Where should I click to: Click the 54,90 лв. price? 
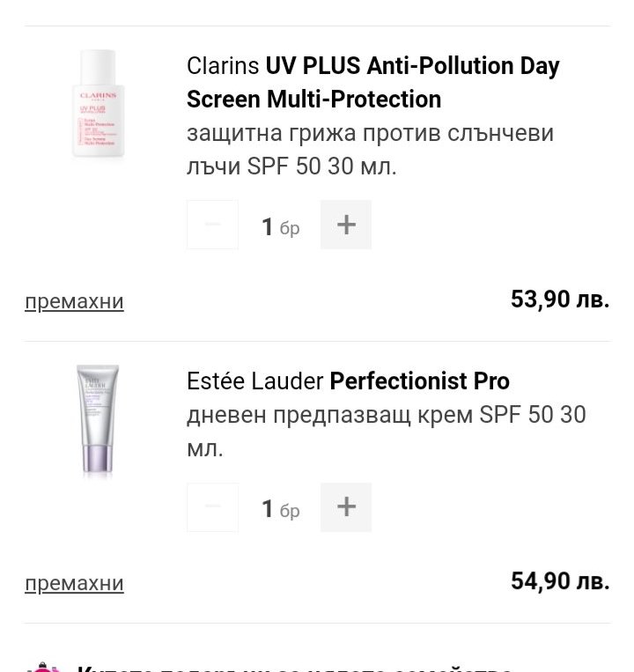(560, 581)
